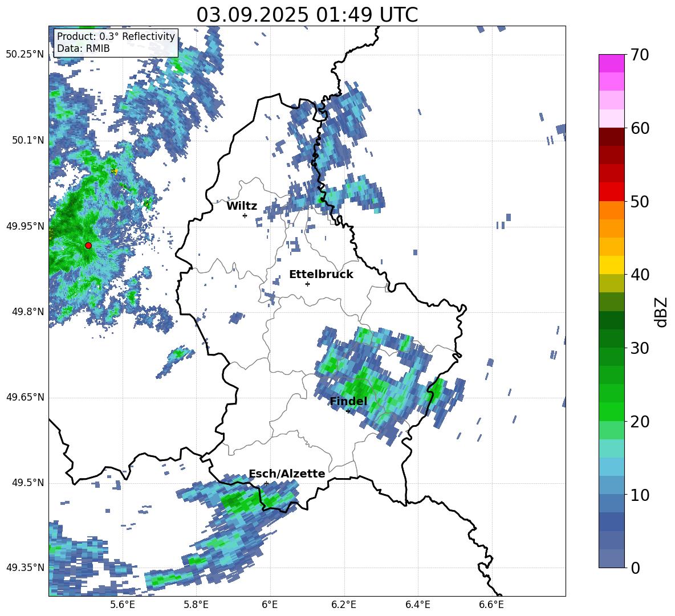Image resolution: width=675 pixels, height=616 pixels.
Task: Click the 6.6°E longitude label
Action: tap(491, 605)
